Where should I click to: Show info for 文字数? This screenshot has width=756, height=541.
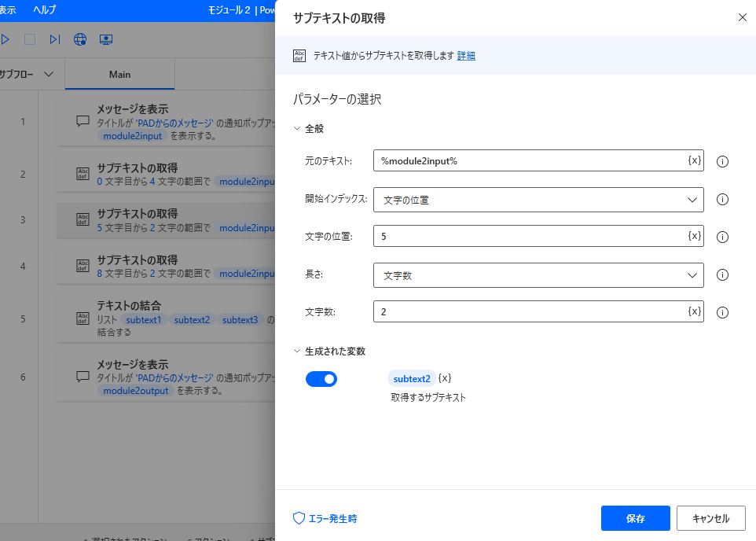(x=722, y=312)
